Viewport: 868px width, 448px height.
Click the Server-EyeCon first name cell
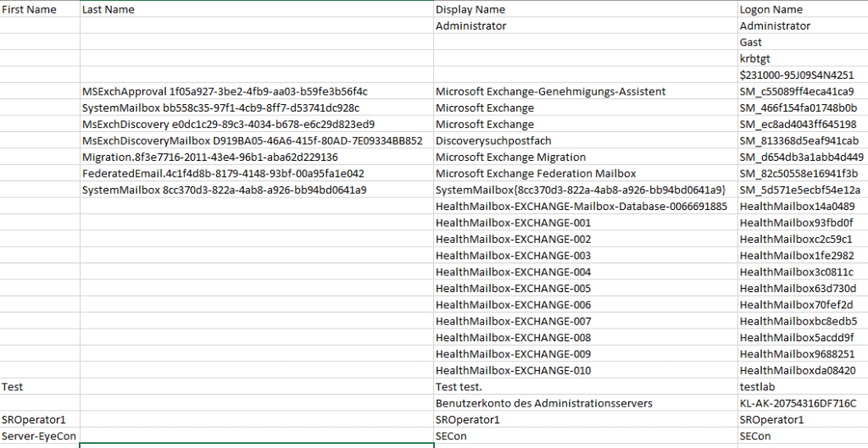(40, 436)
